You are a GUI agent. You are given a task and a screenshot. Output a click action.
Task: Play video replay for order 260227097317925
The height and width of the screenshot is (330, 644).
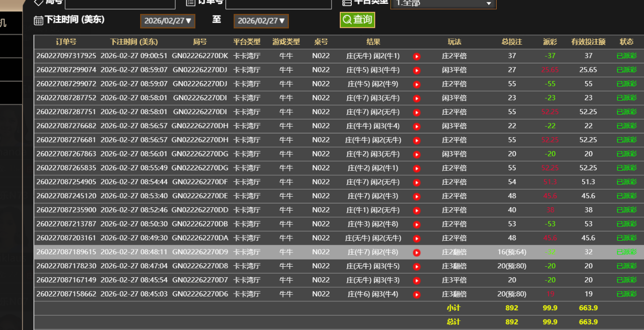417,57
